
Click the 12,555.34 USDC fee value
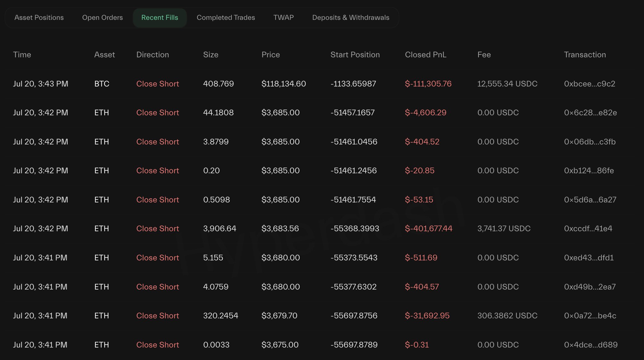(507, 84)
